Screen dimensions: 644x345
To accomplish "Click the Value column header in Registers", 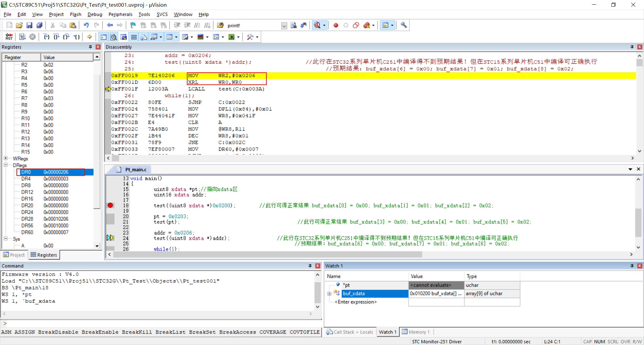I will point(67,57).
